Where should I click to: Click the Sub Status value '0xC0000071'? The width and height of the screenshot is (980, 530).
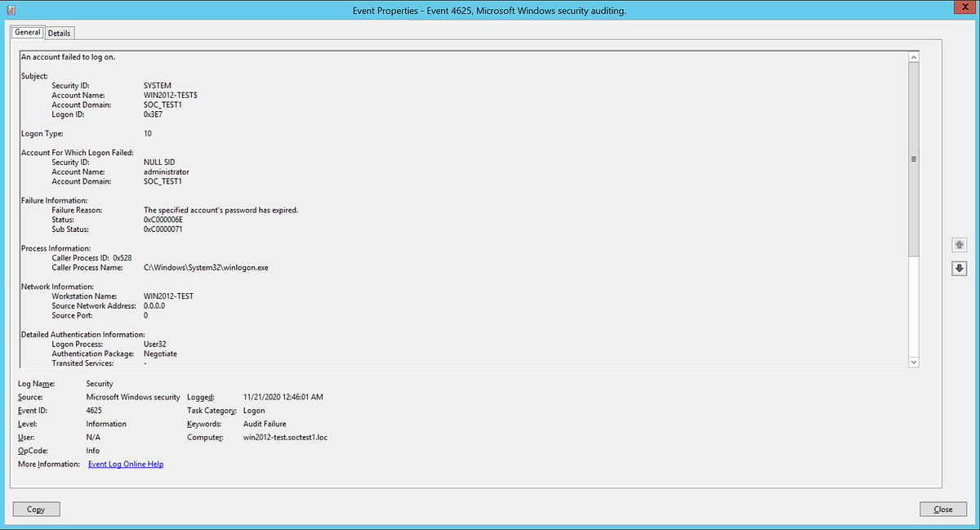coord(163,229)
